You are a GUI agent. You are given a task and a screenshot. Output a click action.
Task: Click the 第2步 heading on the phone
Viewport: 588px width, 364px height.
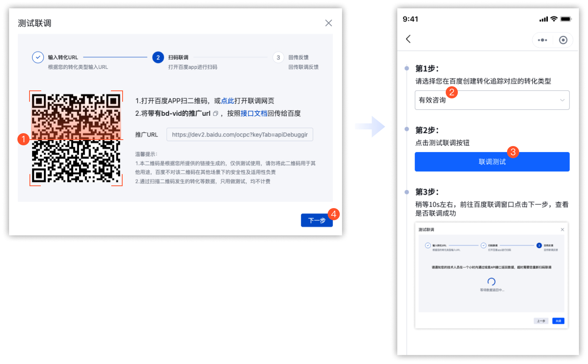click(427, 130)
